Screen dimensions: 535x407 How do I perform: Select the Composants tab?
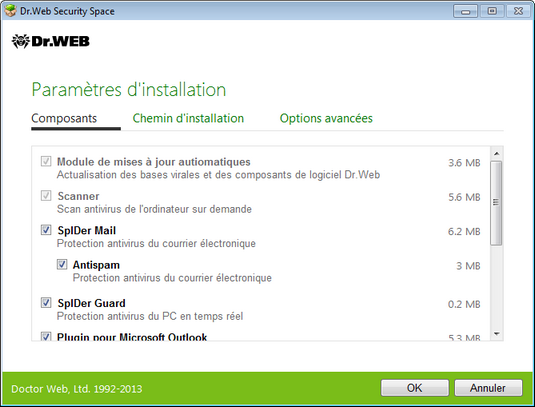click(64, 118)
